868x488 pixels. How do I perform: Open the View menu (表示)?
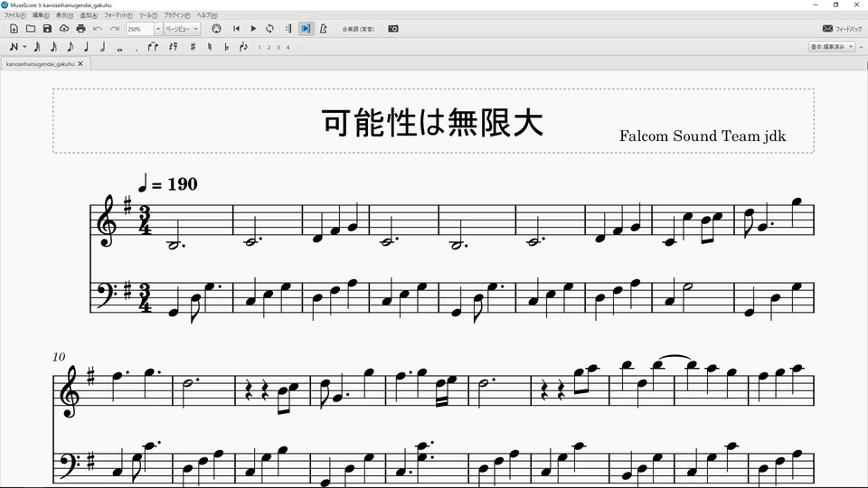pyautogui.click(x=64, y=15)
